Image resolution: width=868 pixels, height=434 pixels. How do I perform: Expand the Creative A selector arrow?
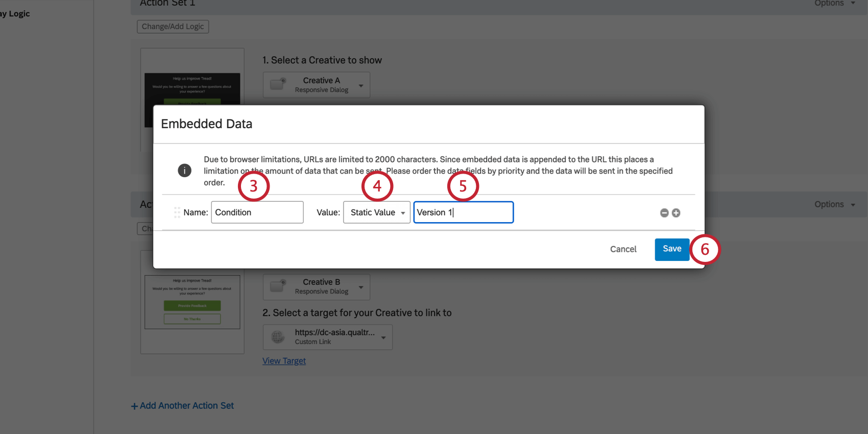point(361,85)
